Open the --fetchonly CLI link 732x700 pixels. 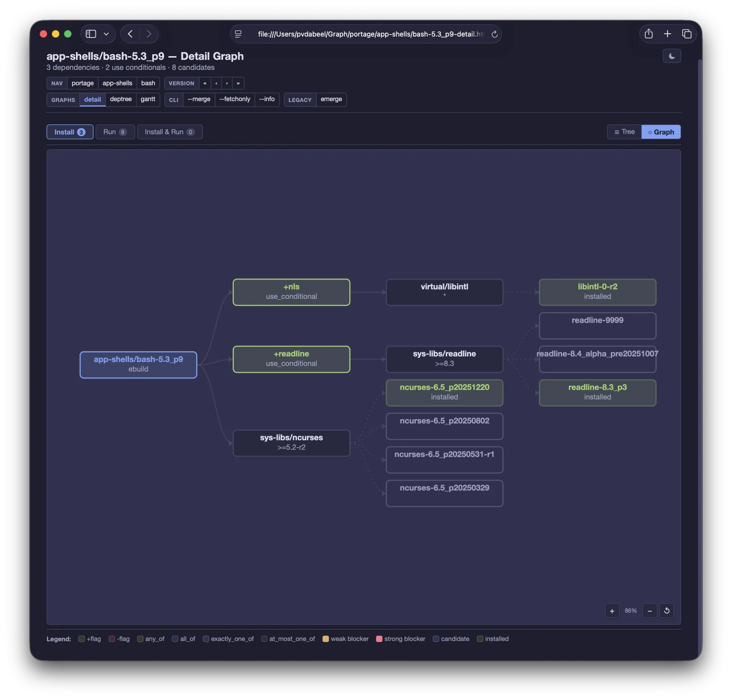(235, 99)
